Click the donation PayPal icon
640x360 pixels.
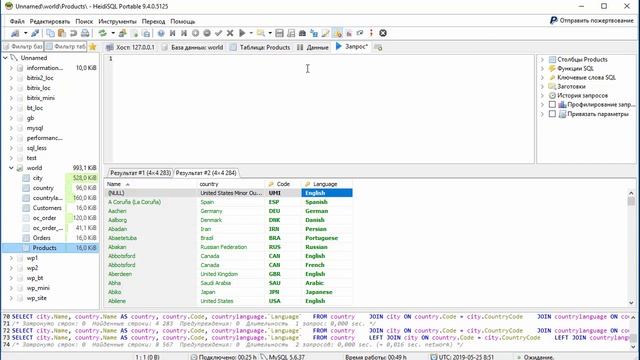[553, 20]
